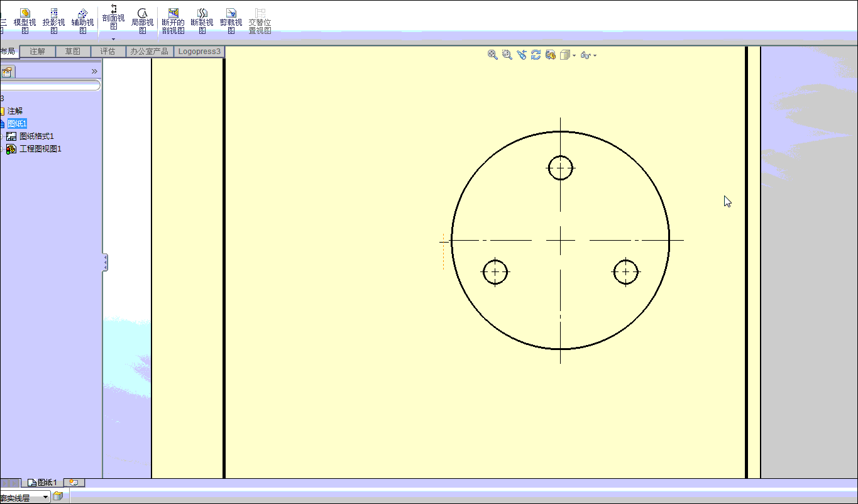The width and height of the screenshot is (858, 504).
Task: Click the lower-right small hole in the drawing
Action: [x=625, y=272]
